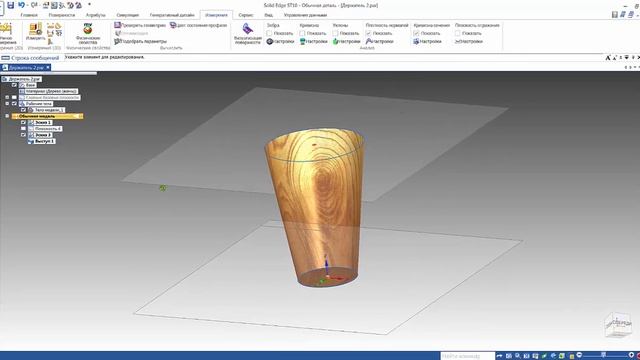The width and height of the screenshot is (640, 360).
Task: Open the Сервис ribbon tab
Action: 246,15
